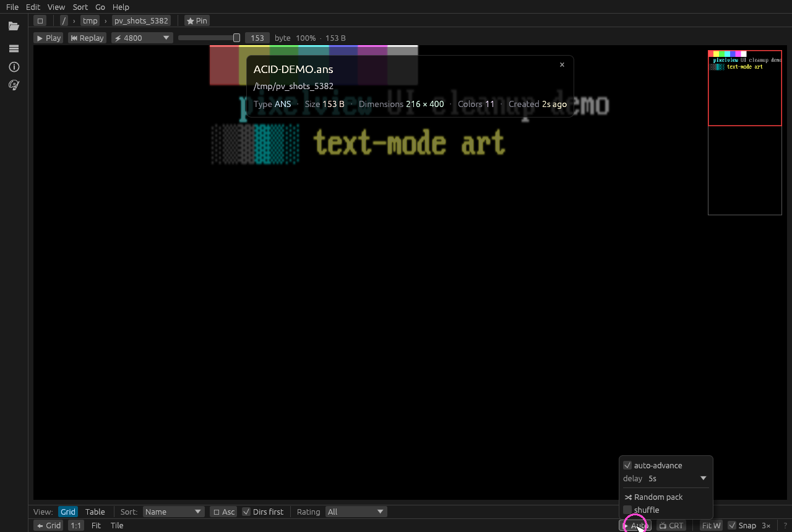
Task: Open the View menu
Action: (x=56, y=7)
